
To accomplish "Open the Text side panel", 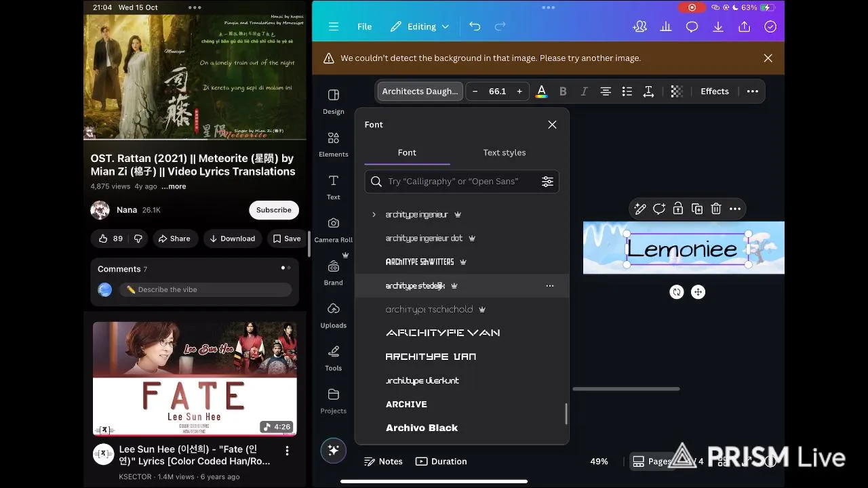I will tap(333, 187).
